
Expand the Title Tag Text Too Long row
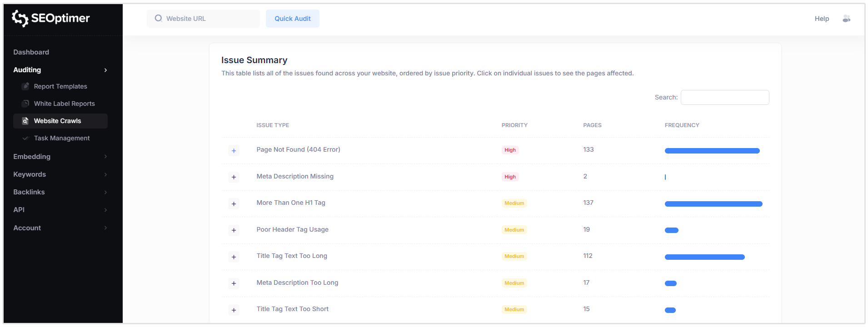pyautogui.click(x=234, y=257)
